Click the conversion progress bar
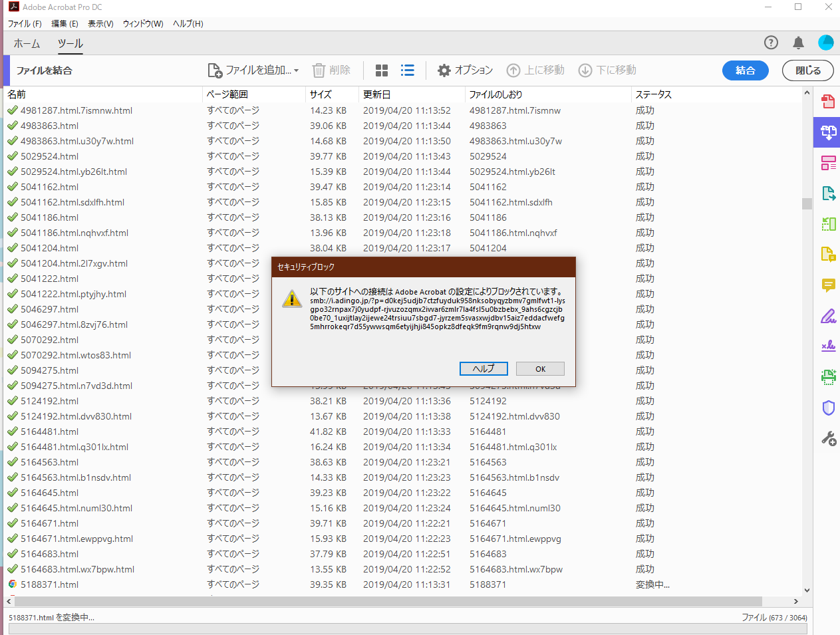 pyautogui.click(x=408, y=629)
